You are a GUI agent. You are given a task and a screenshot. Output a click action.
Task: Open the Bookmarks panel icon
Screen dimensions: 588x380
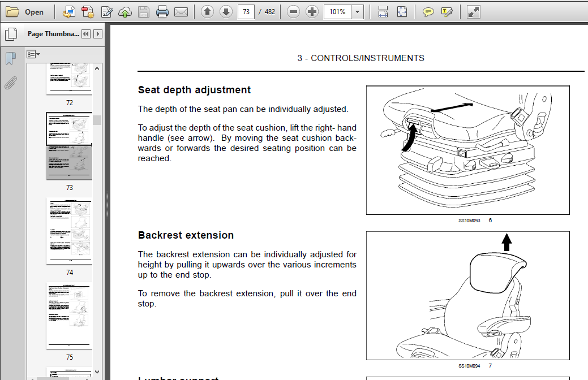click(11, 58)
